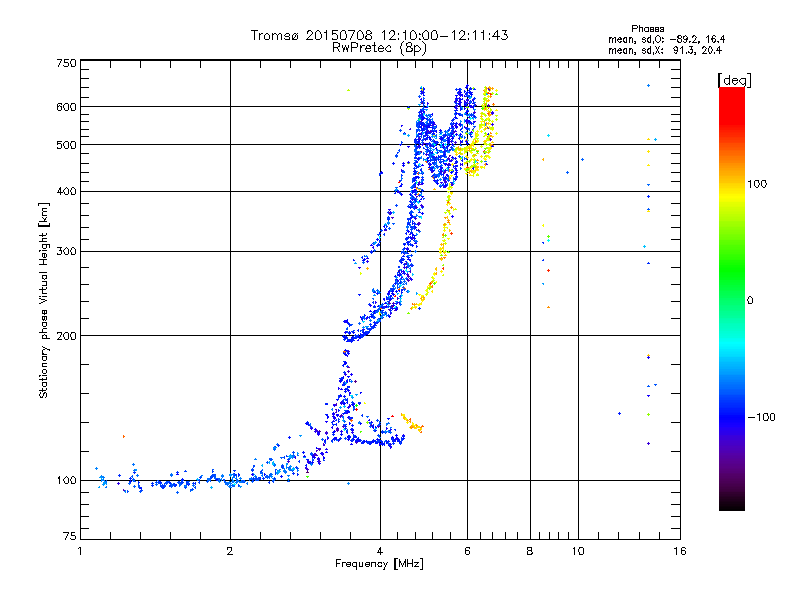Click the y-axis tick label '75'
Image resolution: width=800 pixels, height=600 pixels.
tap(70, 536)
